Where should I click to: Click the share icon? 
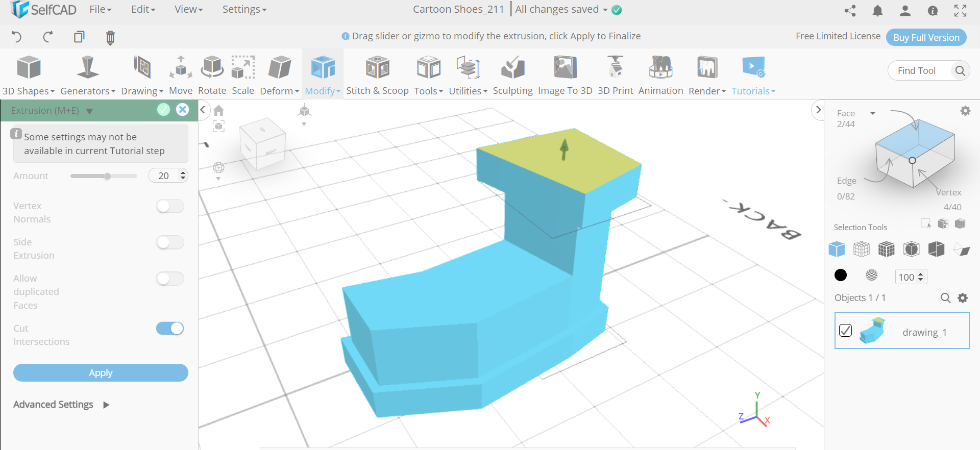point(850,11)
